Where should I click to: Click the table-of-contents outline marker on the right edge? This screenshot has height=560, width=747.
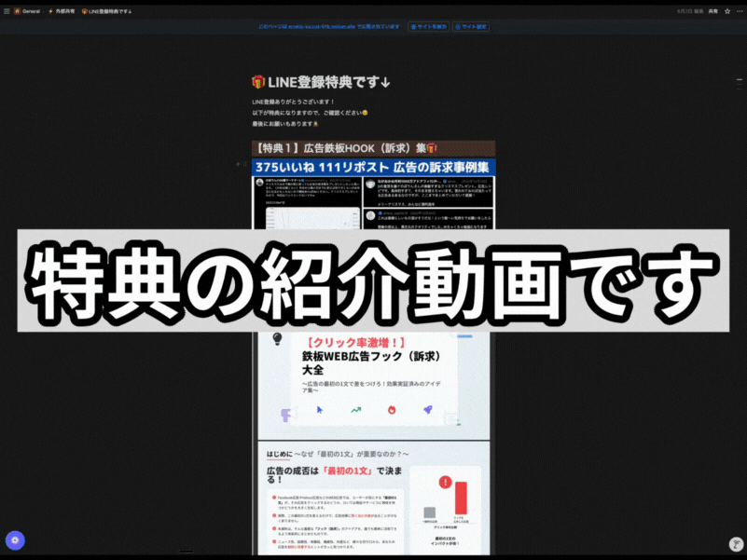[x=740, y=84]
